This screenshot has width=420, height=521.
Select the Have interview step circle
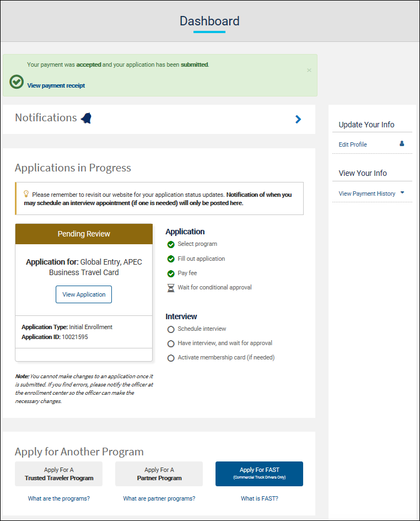coord(171,343)
